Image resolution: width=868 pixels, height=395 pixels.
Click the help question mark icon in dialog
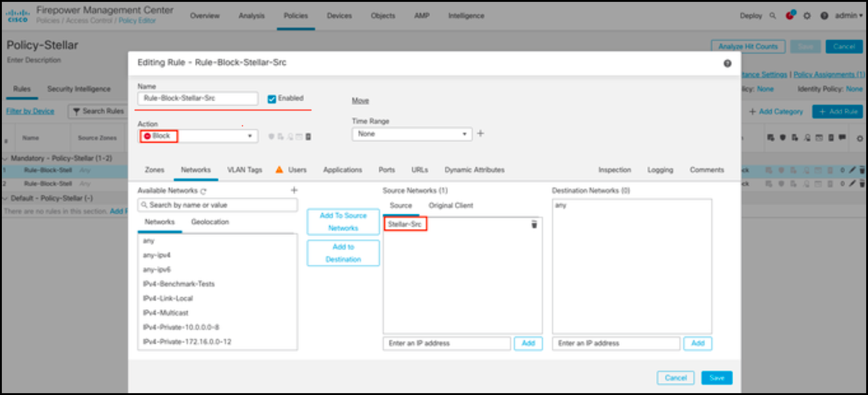(727, 63)
